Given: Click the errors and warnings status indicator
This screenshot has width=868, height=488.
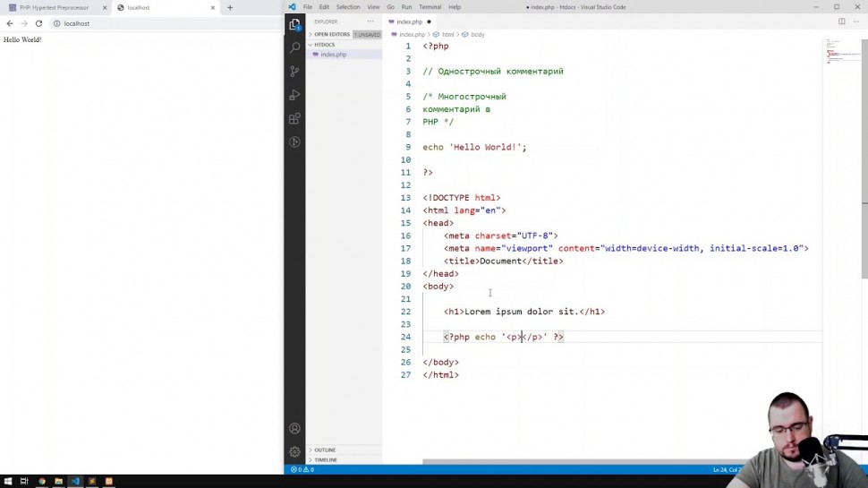Looking at the screenshot, I should (301, 469).
